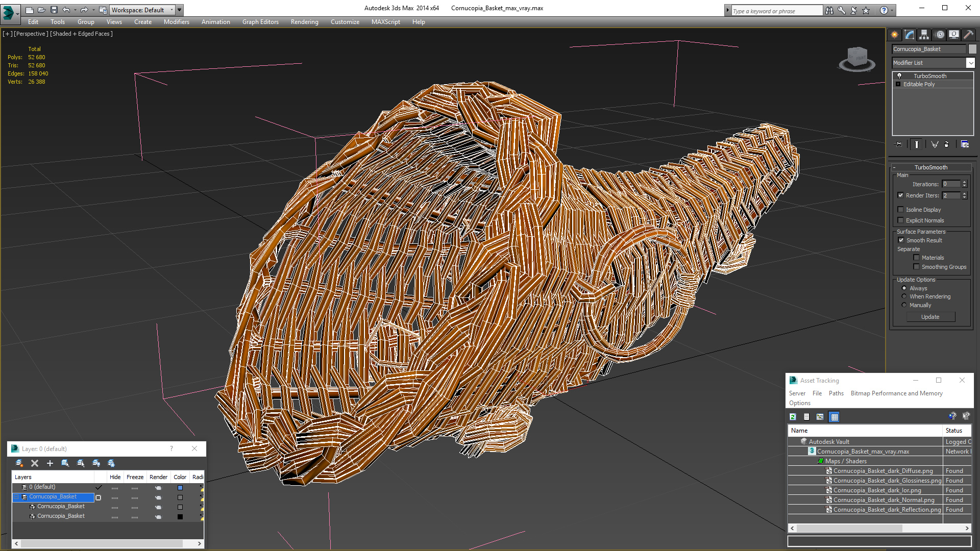Toggle the Render Iters checkbox

[901, 195]
